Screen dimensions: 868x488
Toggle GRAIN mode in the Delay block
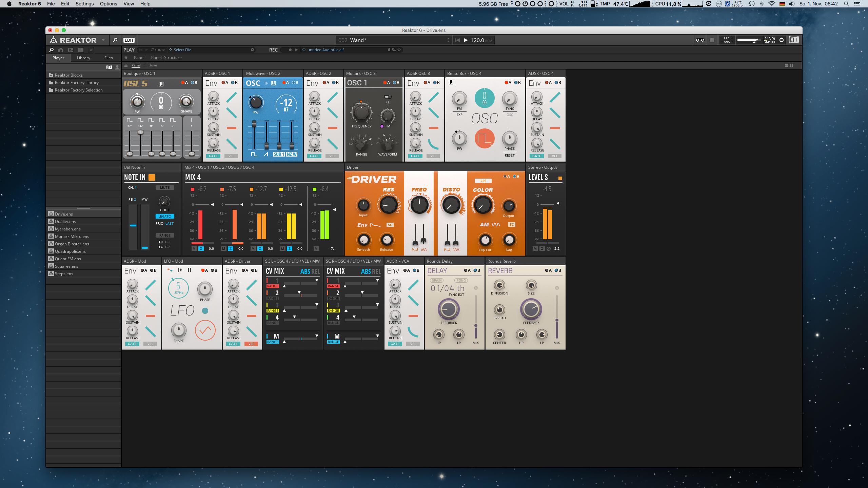point(437,281)
